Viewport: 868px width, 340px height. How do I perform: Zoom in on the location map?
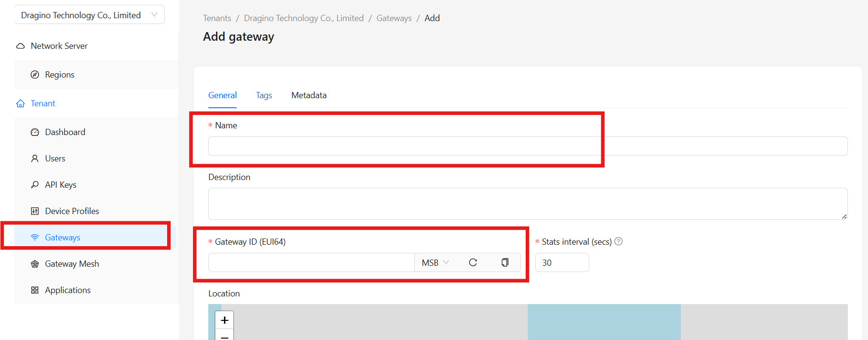click(225, 320)
